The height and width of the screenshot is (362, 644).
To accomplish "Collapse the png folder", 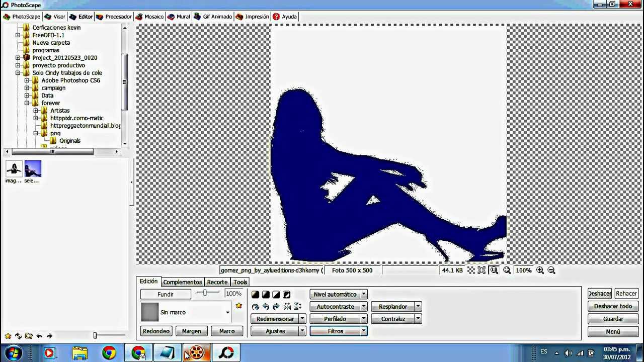I will [x=36, y=133].
